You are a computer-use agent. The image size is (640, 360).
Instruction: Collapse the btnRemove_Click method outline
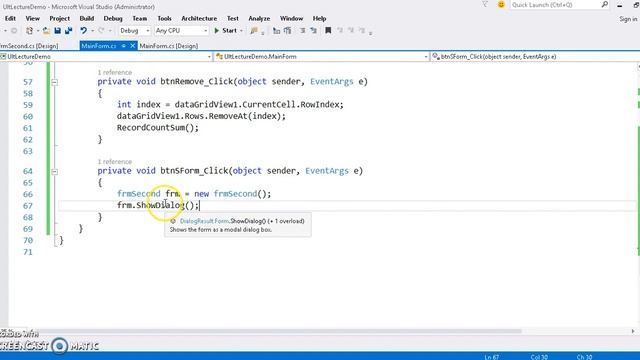coord(54,82)
